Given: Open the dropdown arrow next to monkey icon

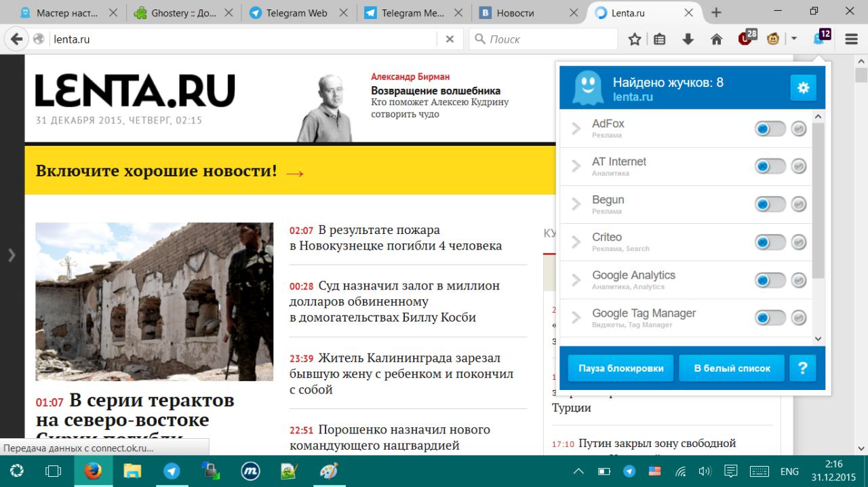Looking at the screenshot, I should pyautogui.click(x=793, y=39).
